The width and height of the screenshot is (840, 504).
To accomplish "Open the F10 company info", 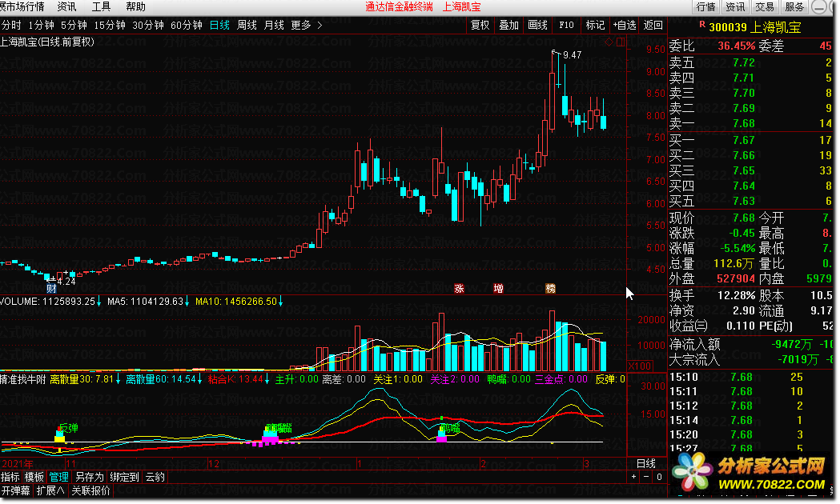I will [566, 25].
